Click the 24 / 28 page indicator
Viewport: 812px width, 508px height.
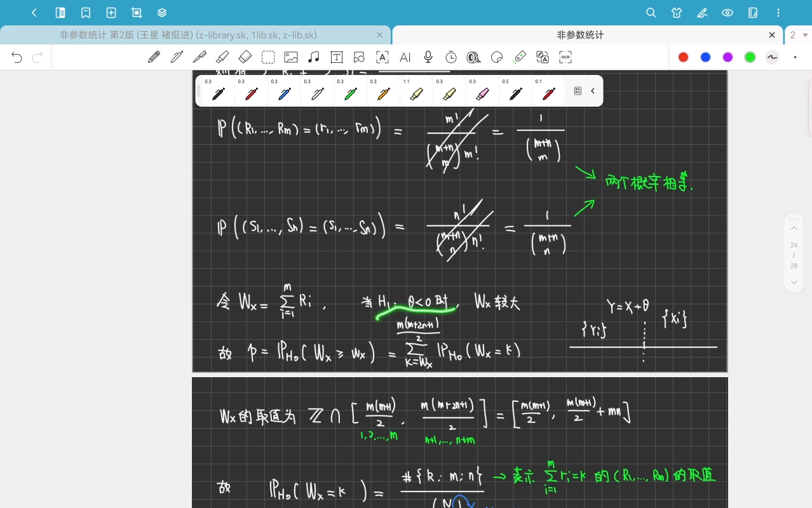point(794,255)
